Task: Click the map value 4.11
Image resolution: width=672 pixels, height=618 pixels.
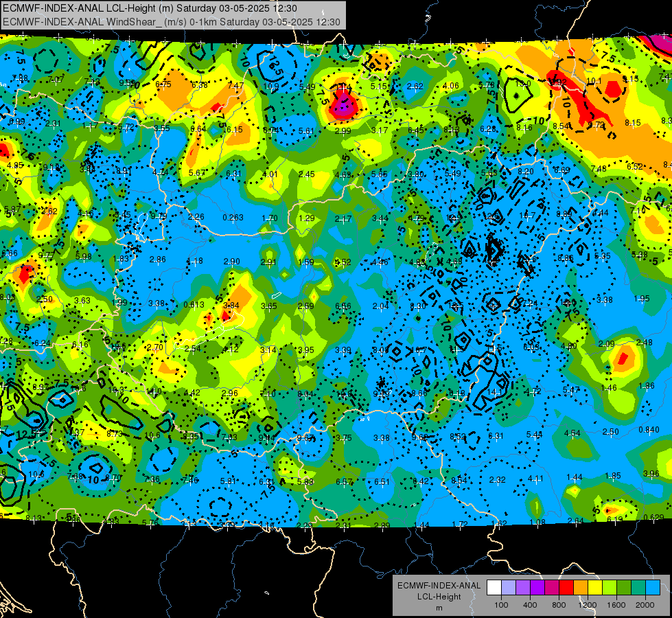Action: coord(535,478)
